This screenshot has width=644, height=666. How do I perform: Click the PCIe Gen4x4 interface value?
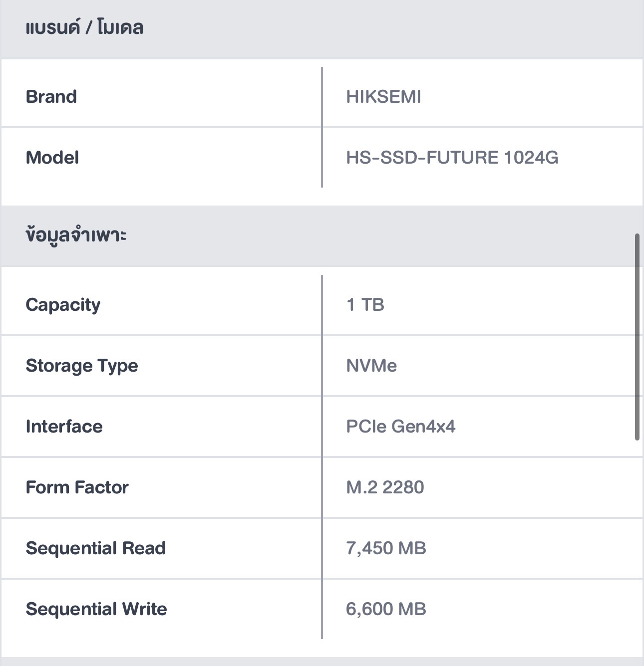tap(400, 427)
